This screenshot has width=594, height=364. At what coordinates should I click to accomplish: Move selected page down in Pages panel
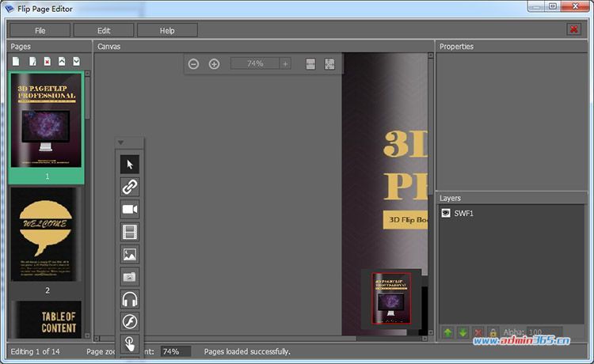[77, 61]
